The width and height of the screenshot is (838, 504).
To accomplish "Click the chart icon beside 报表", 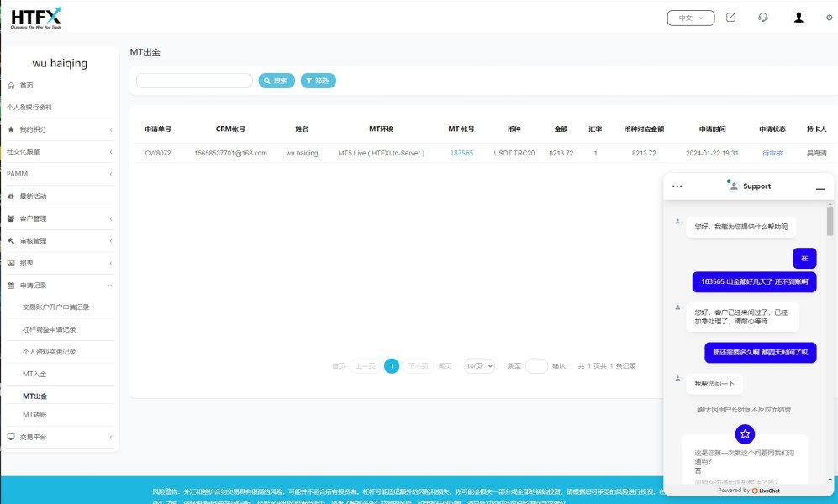I will [x=11, y=263].
